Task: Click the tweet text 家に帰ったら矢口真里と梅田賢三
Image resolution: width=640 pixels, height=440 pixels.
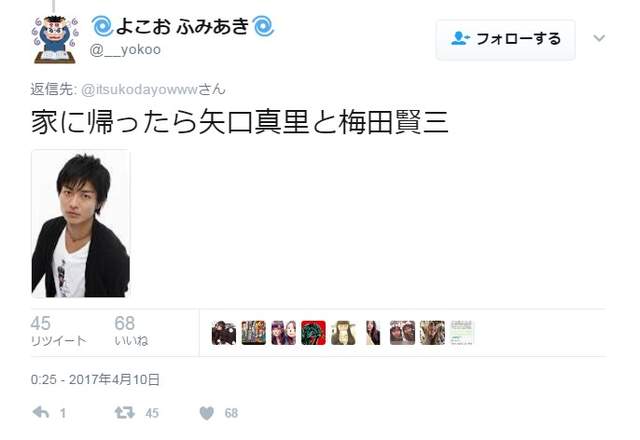Action: [240, 122]
